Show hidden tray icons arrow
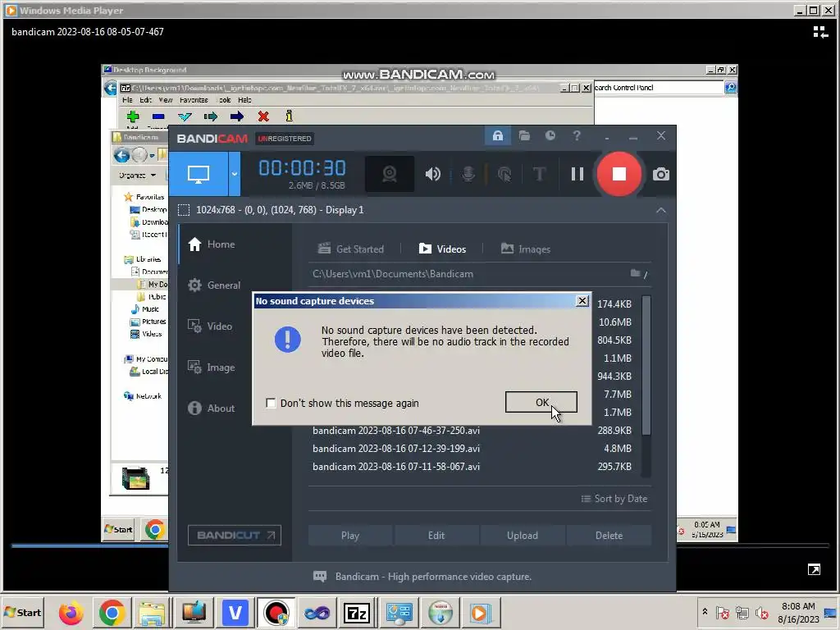840x630 pixels. tap(705, 612)
